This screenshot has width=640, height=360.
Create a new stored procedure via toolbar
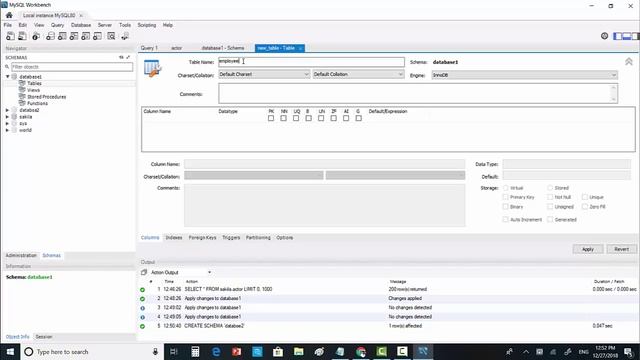point(86,36)
